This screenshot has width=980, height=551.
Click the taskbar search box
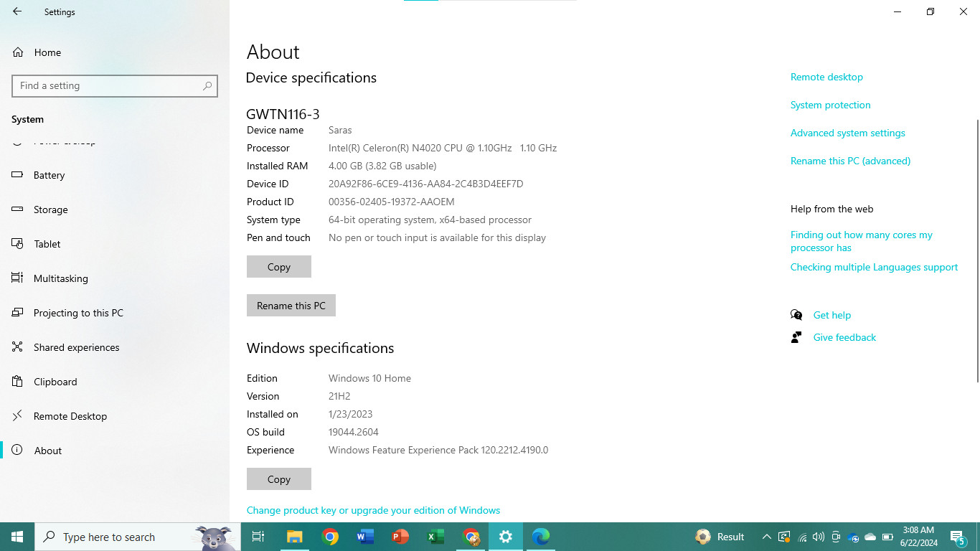138,537
